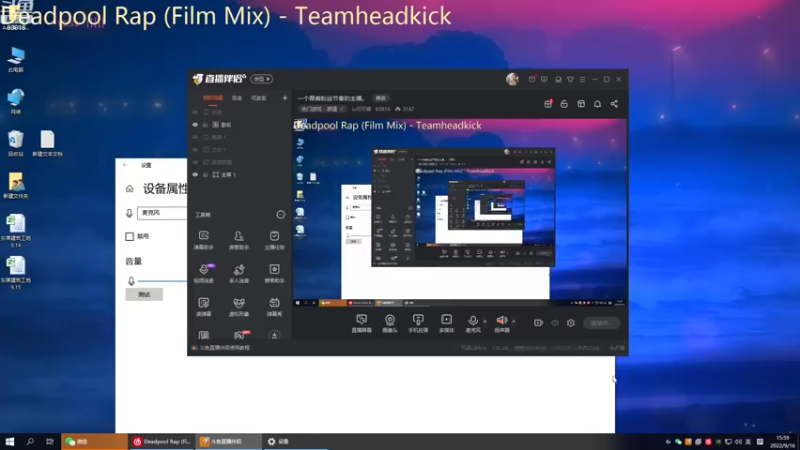Edit the stream category tag with pencil

[322, 109]
